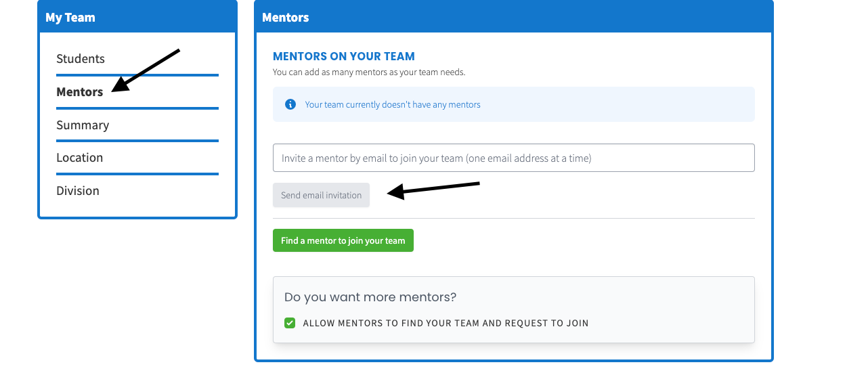Click the black arrow pointing at Mentors

click(146, 70)
